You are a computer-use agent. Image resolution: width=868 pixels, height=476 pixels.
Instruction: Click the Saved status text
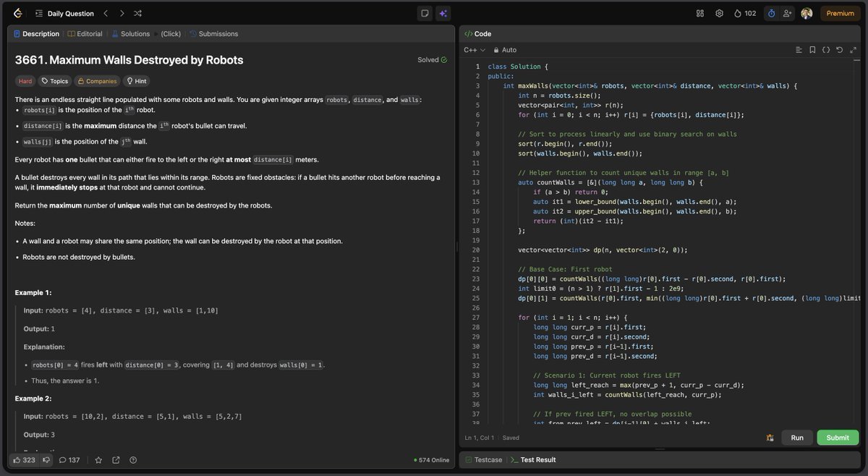point(511,438)
